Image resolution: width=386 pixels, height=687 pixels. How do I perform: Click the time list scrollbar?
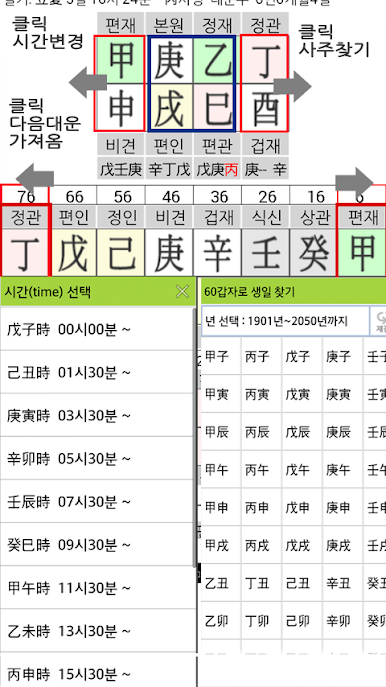click(x=195, y=437)
